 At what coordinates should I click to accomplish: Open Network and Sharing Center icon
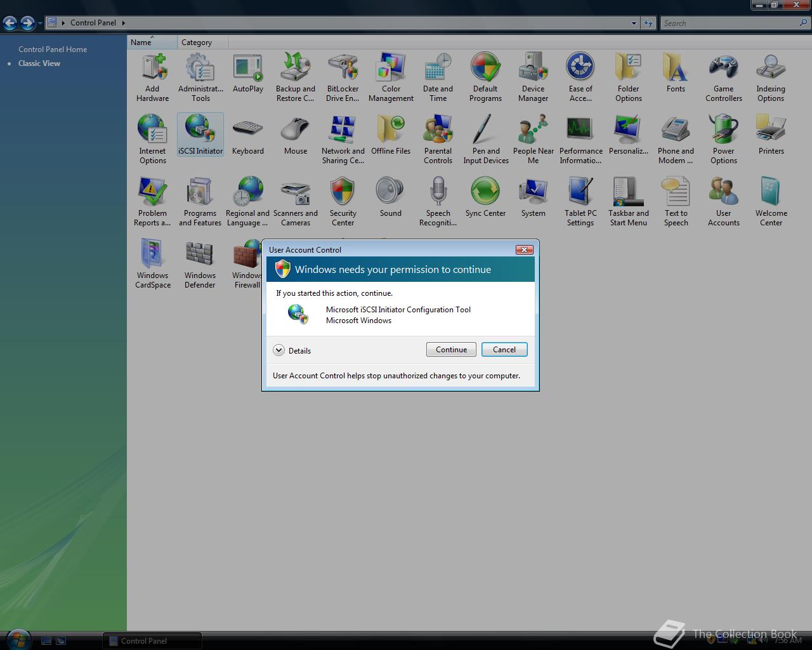[x=343, y=140]
